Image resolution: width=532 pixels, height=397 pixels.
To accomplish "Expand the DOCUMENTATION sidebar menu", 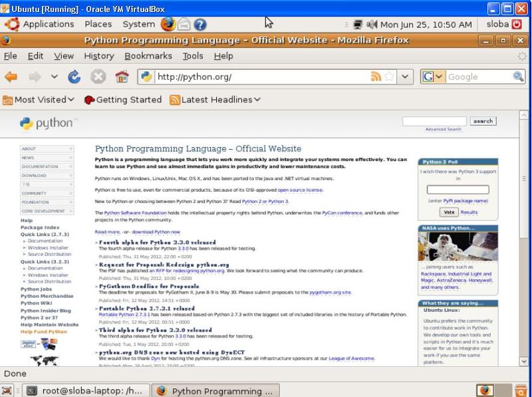I will pos(47,167).
